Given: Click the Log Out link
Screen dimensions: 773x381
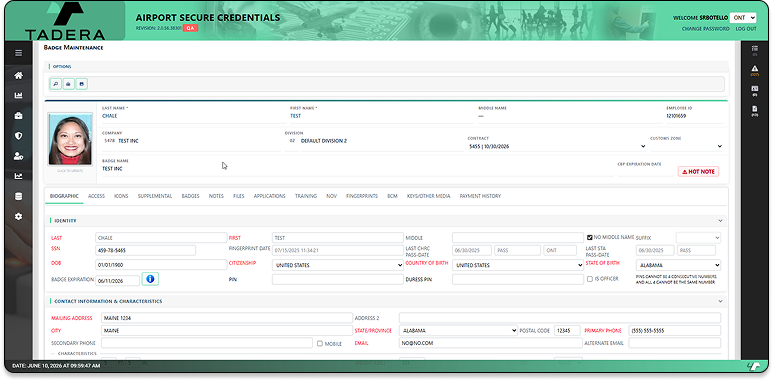Looking at the screenshot, I should click(746, 29).
